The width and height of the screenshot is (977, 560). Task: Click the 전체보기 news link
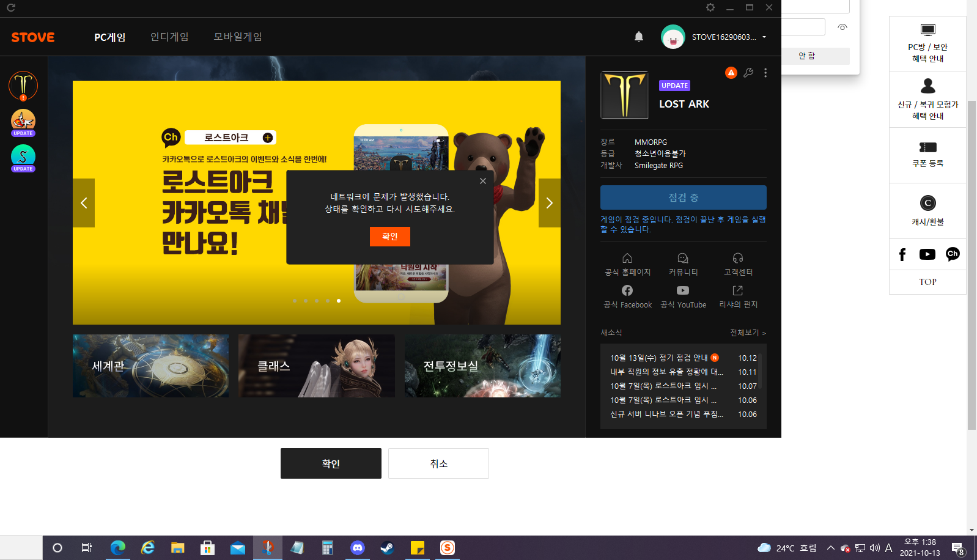[747, 333]
